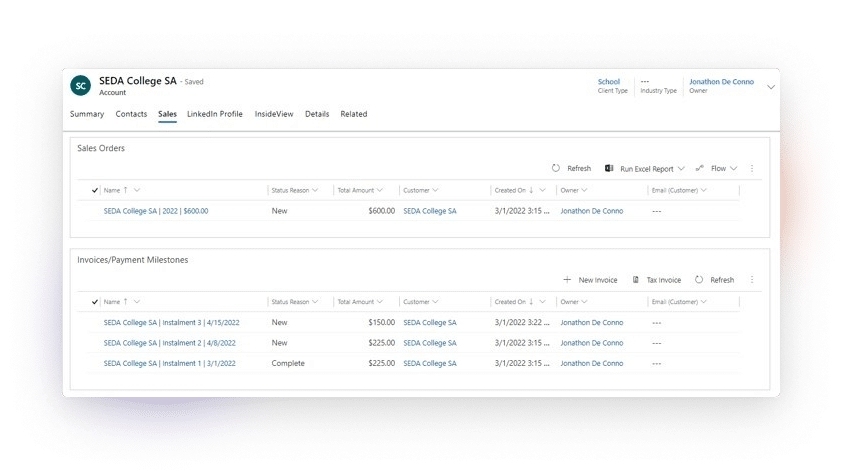Click Sales Orders Name ascending sort arrow
Screen dimensions: 841x471
click(x=126, y=190)
